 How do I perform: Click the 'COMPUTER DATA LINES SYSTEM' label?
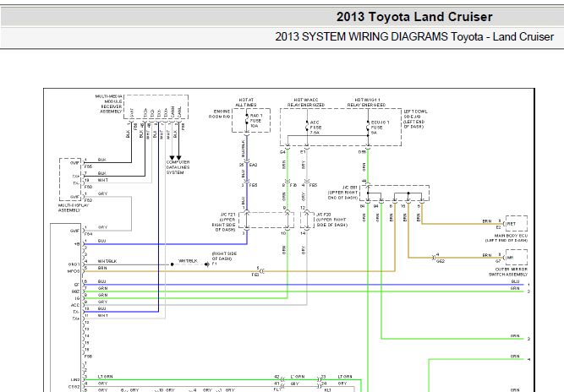(178, 167)
